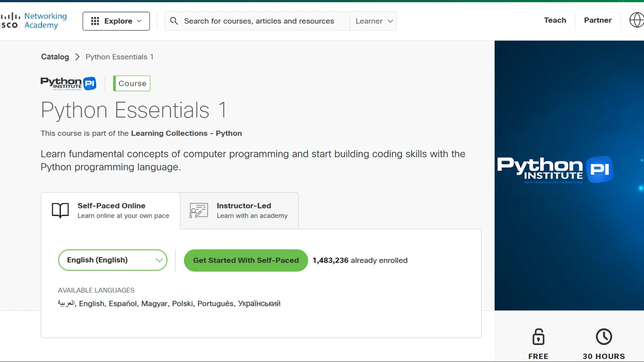
Task: Go to Catalog breadcrumb link
Action: [x=55, y=57]
